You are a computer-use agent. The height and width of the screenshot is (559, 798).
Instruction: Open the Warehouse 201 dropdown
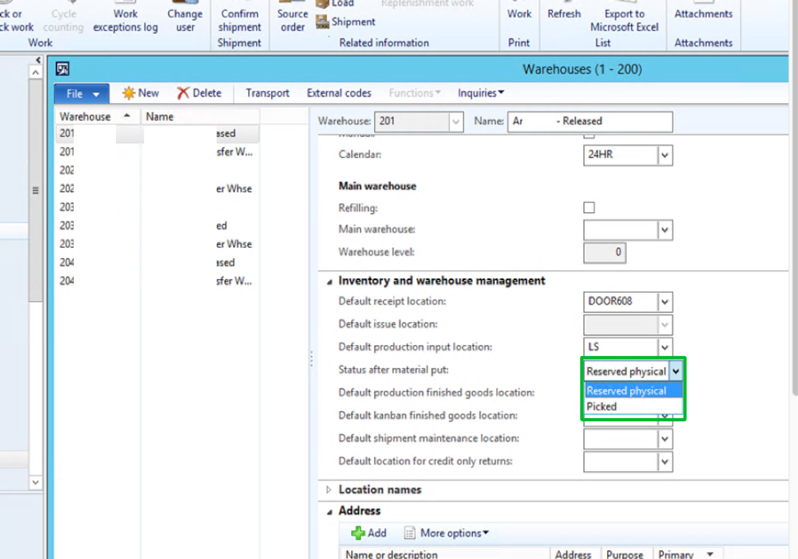(x=455, y=122)
